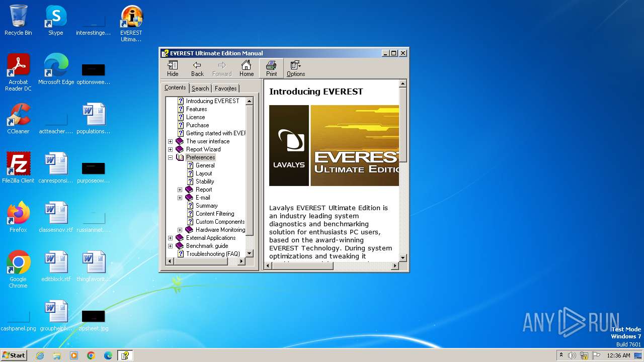644x362 pixels.
Task: Click the Report Wizard book icon
Action: point(180,149)
